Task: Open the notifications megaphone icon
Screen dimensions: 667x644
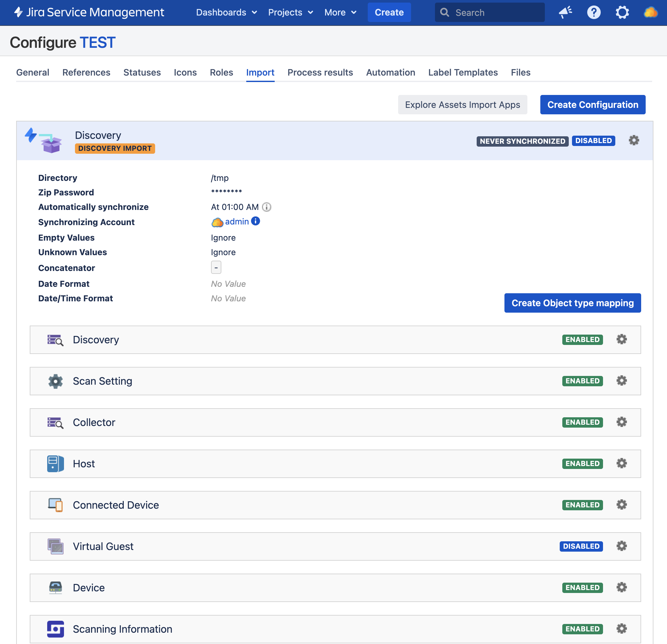Action: (566, 13)
